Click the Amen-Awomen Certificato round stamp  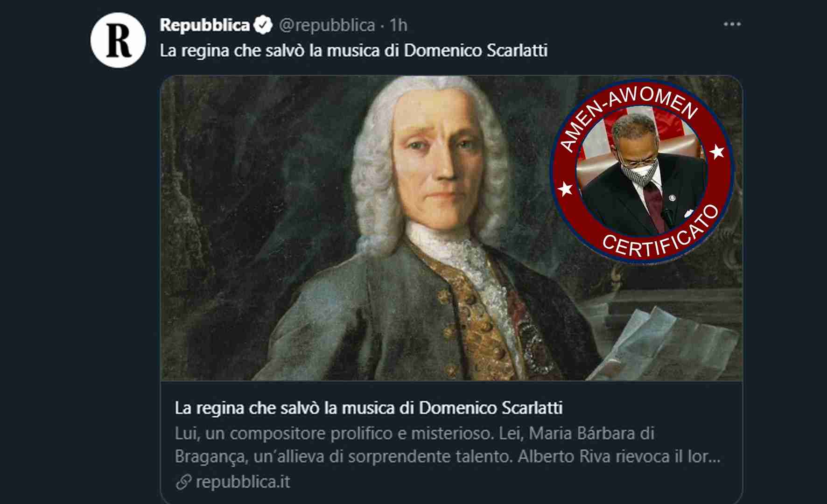pos(642,173)
